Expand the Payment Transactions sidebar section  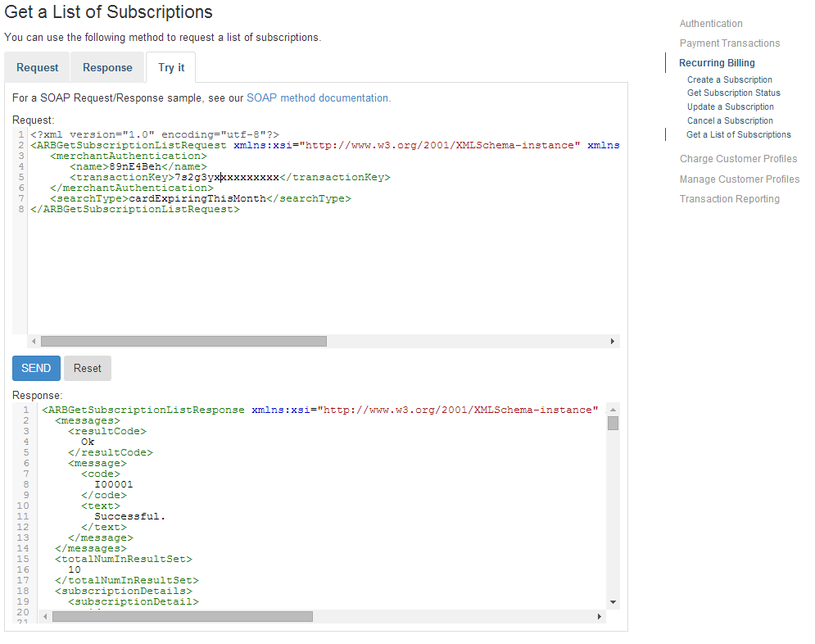coord(729,43)
